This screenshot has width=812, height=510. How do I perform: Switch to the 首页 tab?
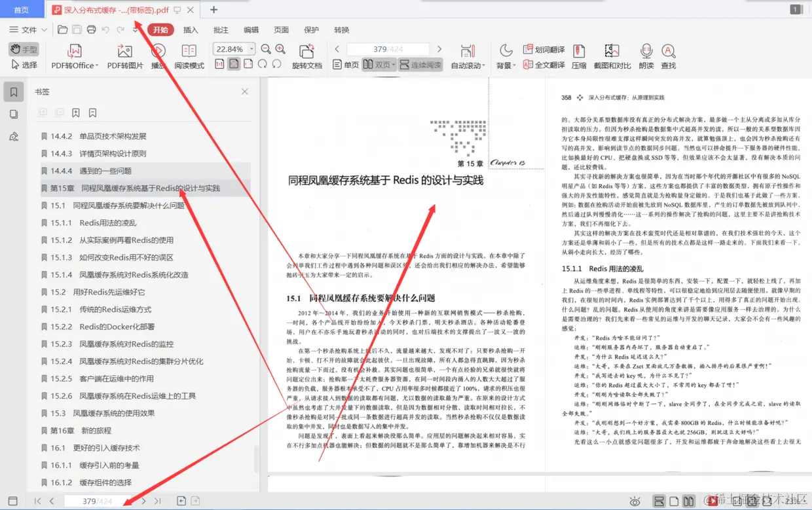coord(22,10)
